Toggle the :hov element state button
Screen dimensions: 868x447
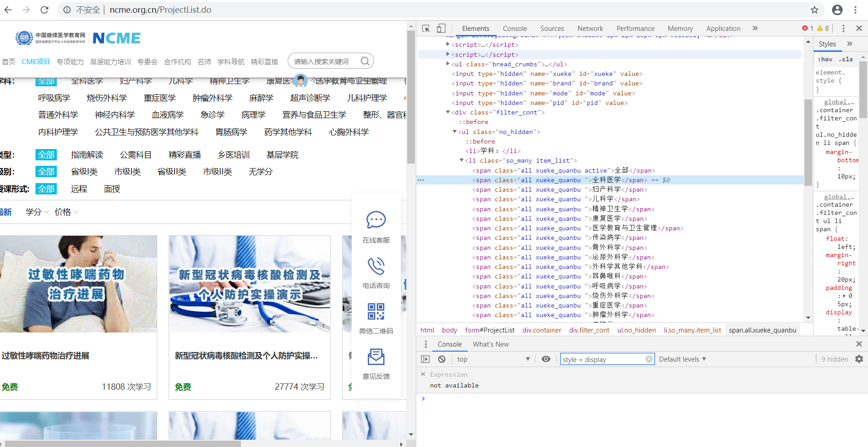825,59
